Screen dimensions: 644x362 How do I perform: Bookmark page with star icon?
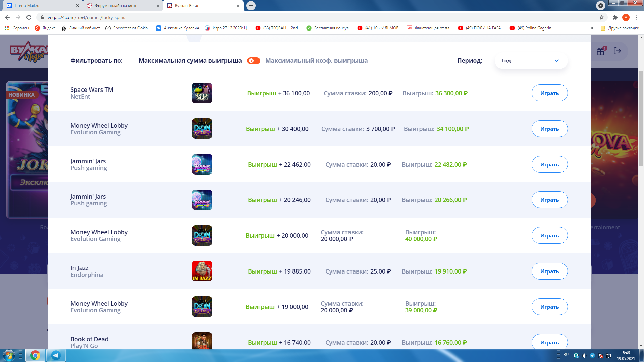[602, 17]
